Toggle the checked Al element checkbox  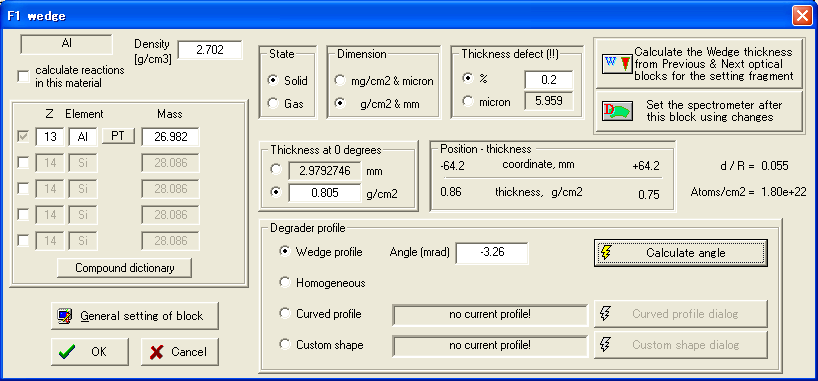click(x=23, y=137)
